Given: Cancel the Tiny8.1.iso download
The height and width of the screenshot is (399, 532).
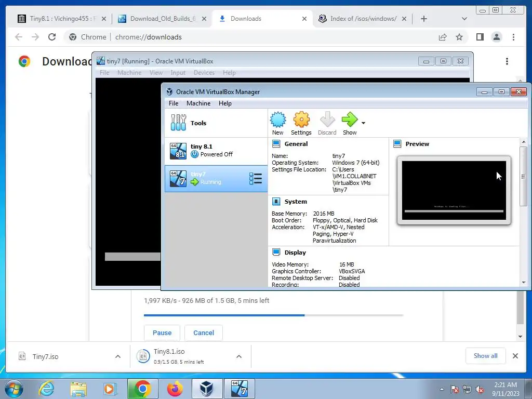Looking at the screenshot, I should tap(204, 333).
